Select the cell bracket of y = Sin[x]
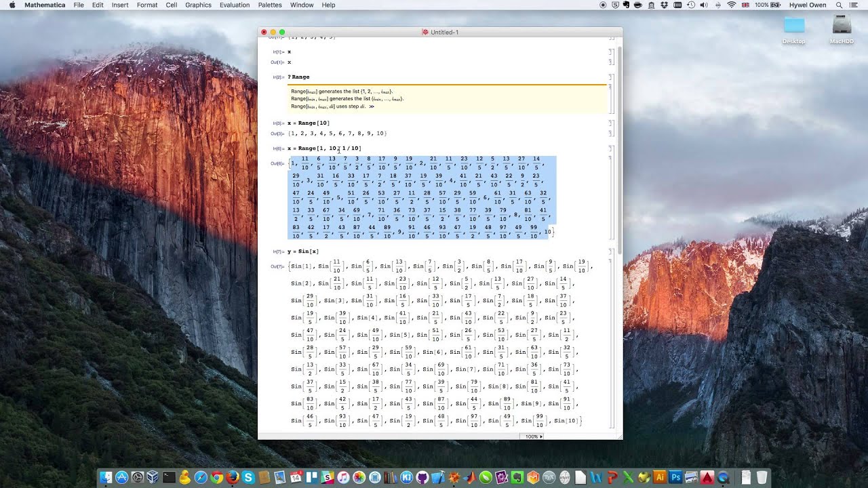Viewport: 868px width, 488px height. [610, 251]
